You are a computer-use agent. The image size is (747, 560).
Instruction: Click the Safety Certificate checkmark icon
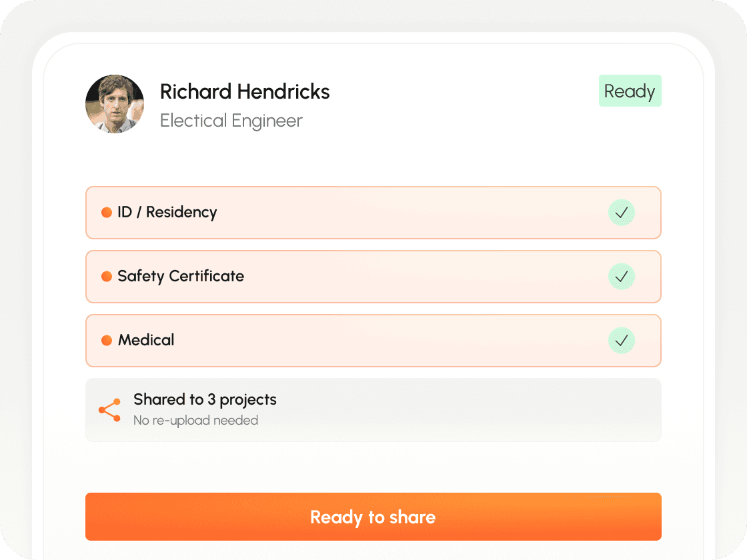click(x=621, y=277)
